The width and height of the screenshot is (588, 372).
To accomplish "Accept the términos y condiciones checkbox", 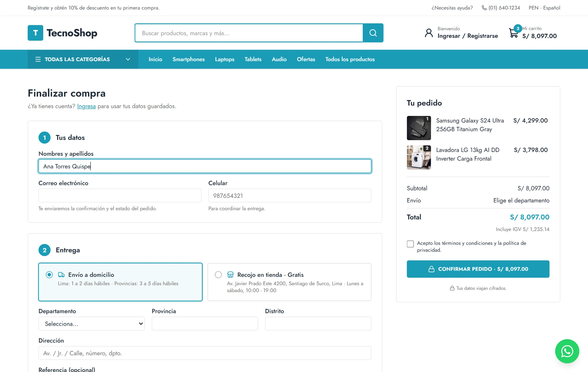I will [x=410, y=244].
